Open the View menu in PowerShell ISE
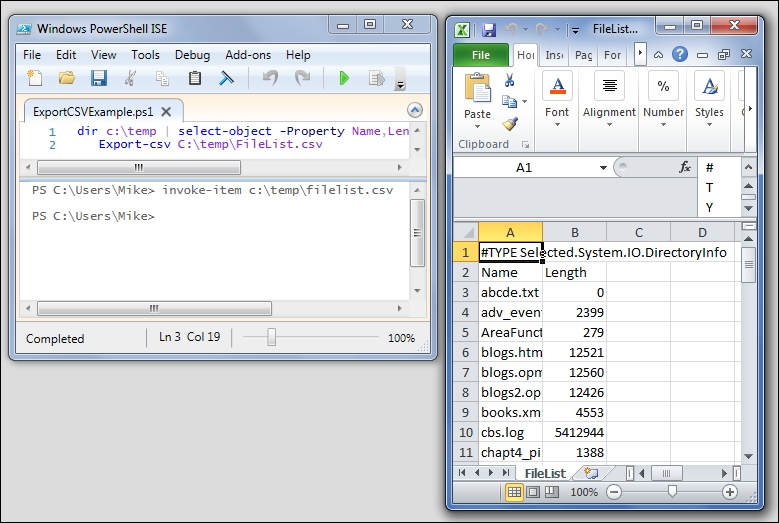Screen dimensions: 779x523 [x=103, y=55]
